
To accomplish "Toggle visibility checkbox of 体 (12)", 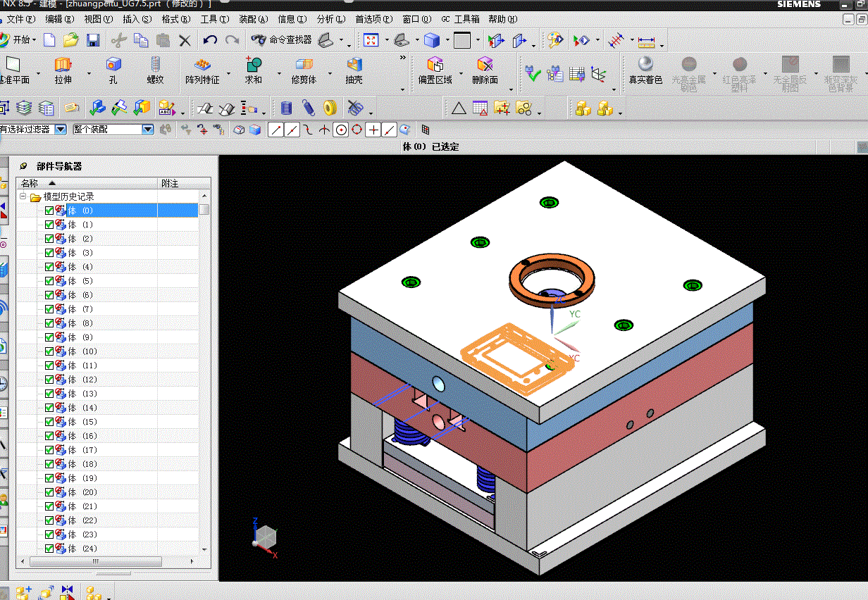I will pyautogui.click(x=49, y=380).
